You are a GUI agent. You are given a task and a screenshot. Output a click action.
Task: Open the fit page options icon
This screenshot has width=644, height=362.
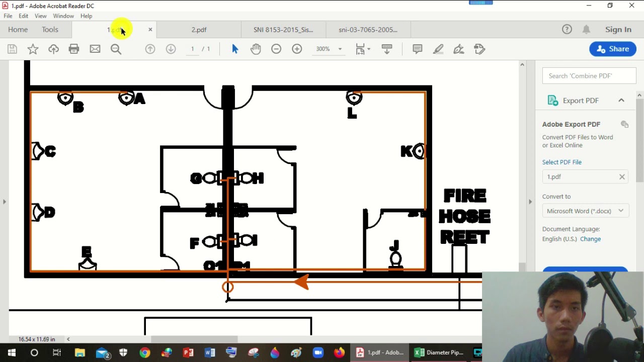click(x=363, y=49)
